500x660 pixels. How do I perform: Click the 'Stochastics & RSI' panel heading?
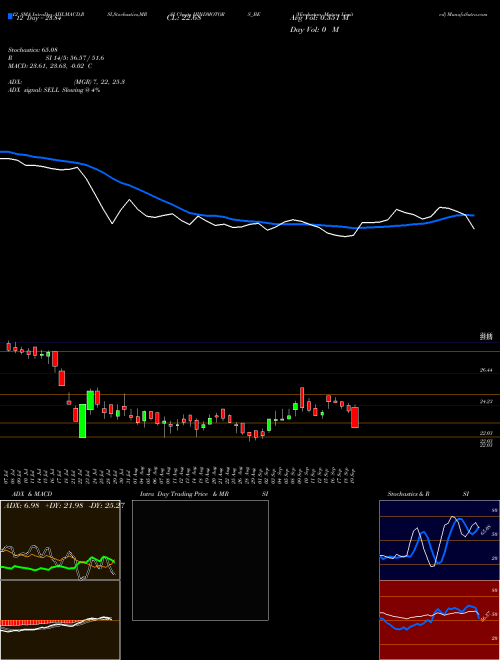click(428, 494)
